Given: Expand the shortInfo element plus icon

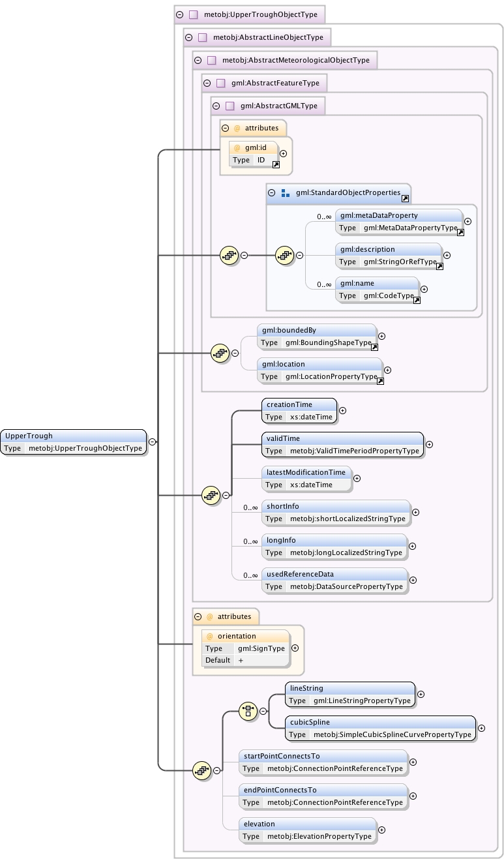Looking at the screenshot, I should coord(415,513).
